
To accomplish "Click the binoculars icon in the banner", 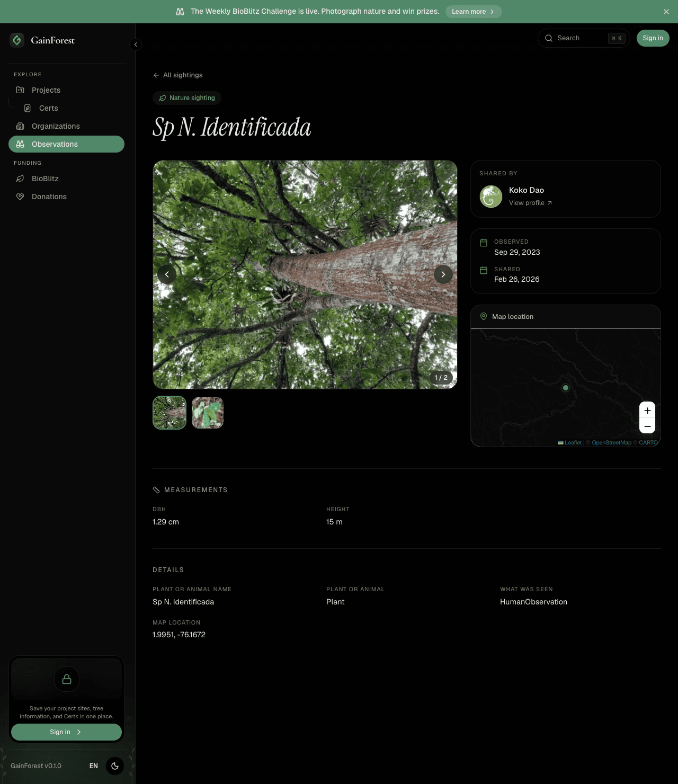I will [x=180, y=12].
